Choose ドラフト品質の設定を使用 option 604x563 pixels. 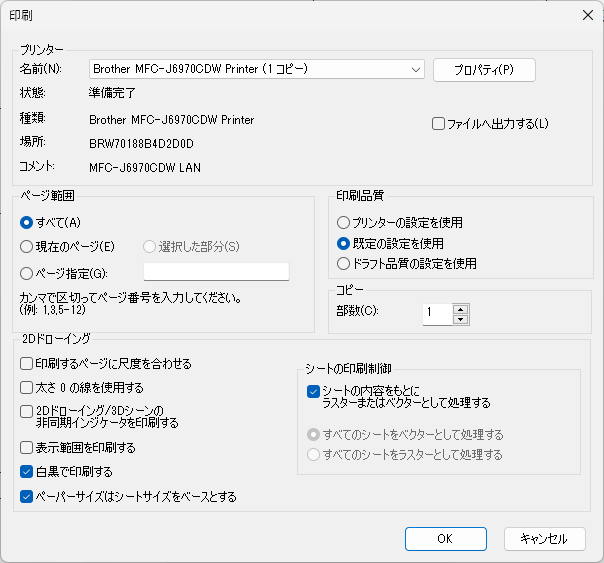click(x=344, y=264)
